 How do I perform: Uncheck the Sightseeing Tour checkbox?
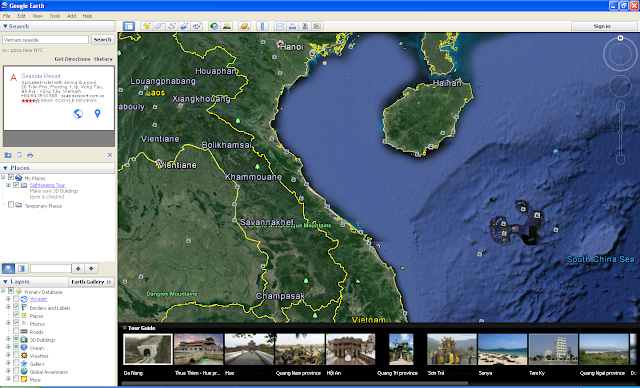click(16, 185)
